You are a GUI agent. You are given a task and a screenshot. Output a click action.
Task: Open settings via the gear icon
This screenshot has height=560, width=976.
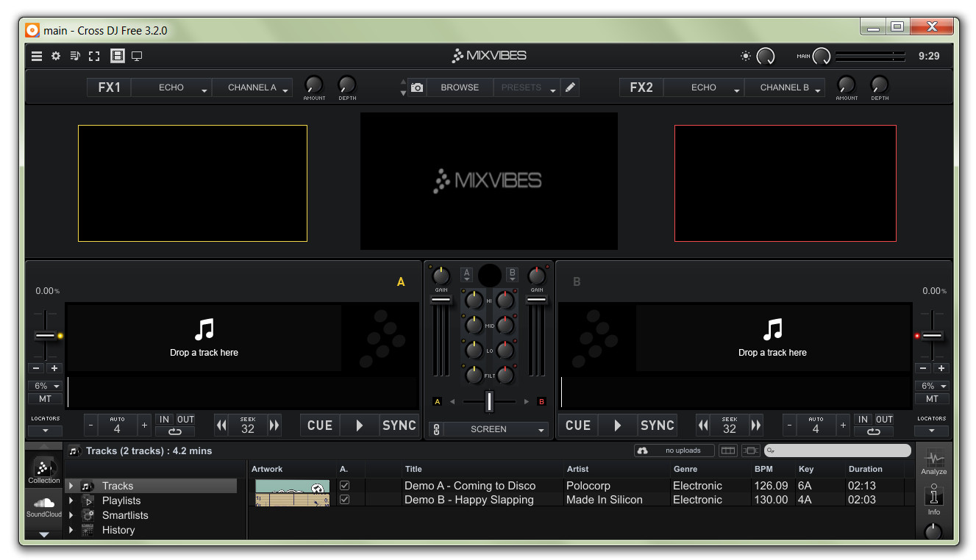pyautogui.click(x=56, y=56)
